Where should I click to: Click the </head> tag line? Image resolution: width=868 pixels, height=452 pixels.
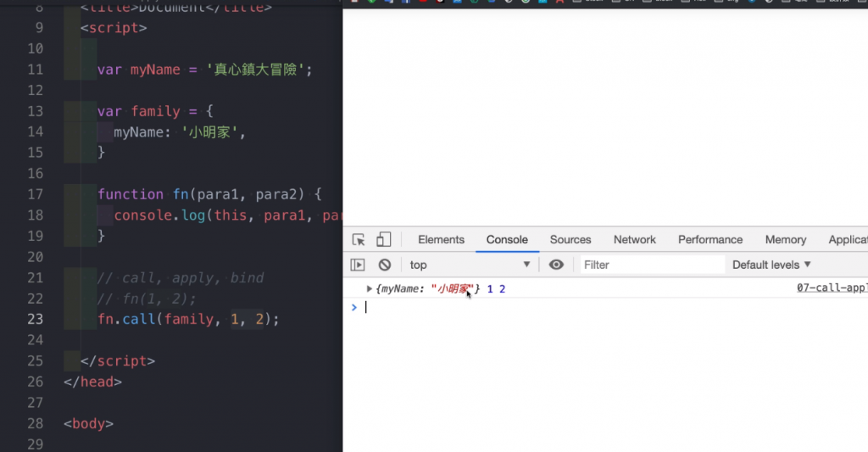click(x=92, y=382)
